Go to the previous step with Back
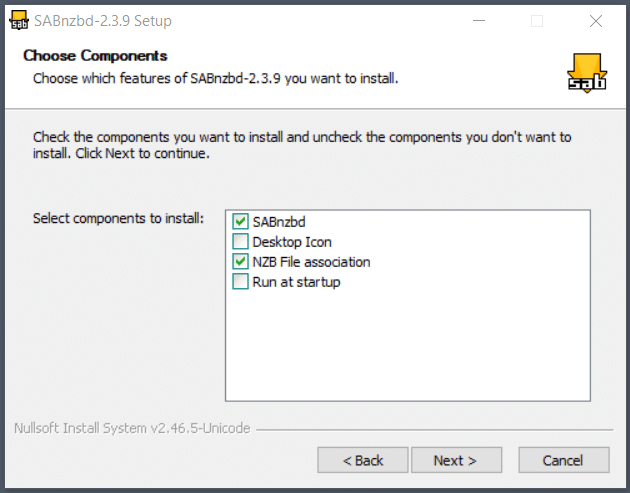 (363, 460)
